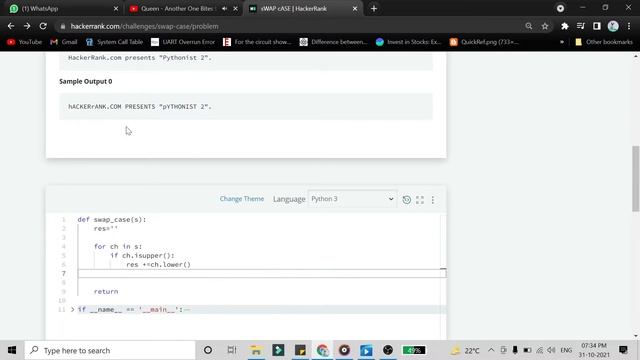Open the YouTube bookmark

(x=24, y=42)
